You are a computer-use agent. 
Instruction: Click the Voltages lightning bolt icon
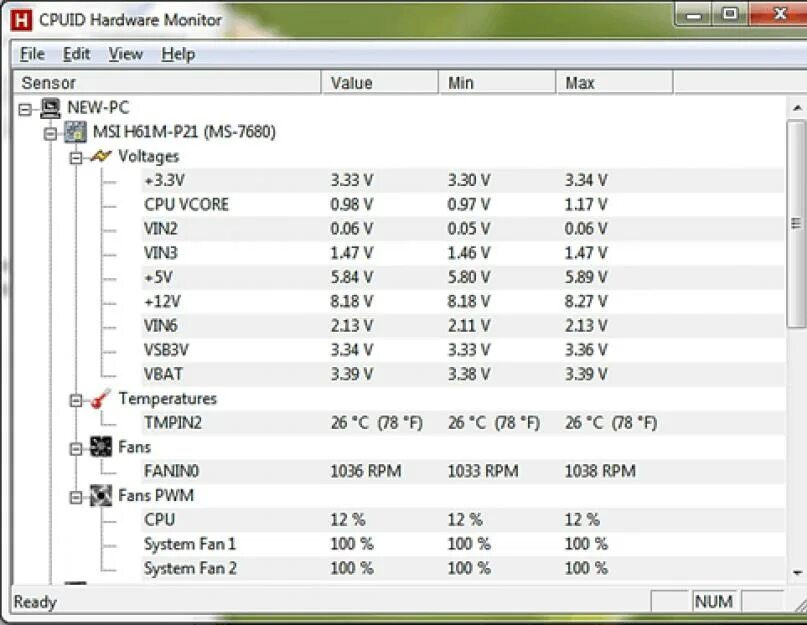coord(100,155)
